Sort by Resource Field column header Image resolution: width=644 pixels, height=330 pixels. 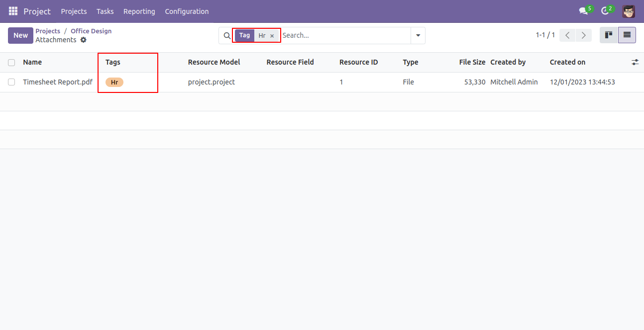[290, 62]
